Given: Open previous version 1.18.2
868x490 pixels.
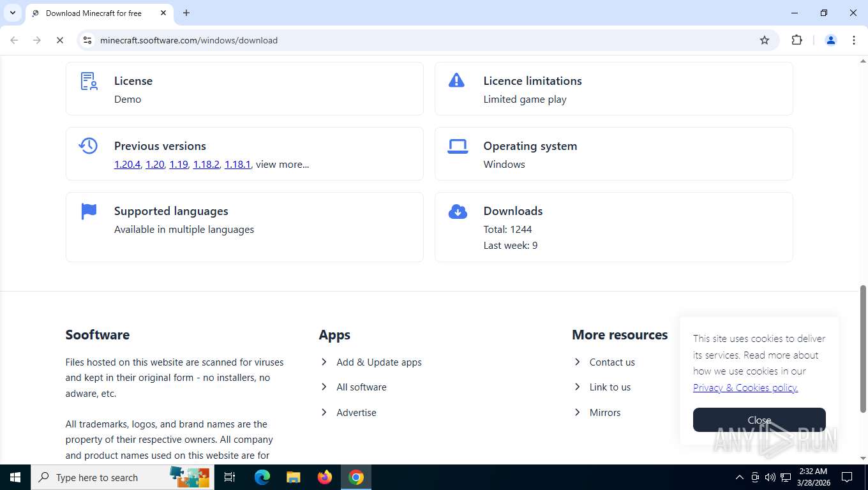Looking at the screenshot, I should 206,164.
